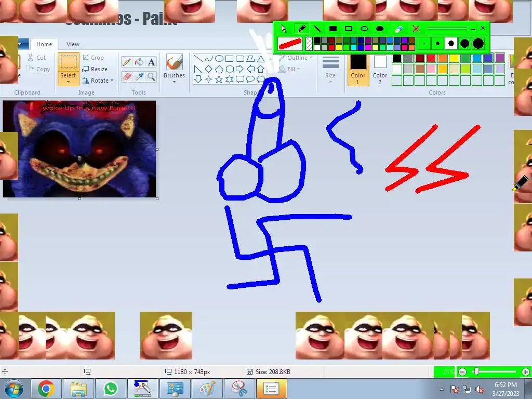Open the View ribbon tab

click(73, 44)
